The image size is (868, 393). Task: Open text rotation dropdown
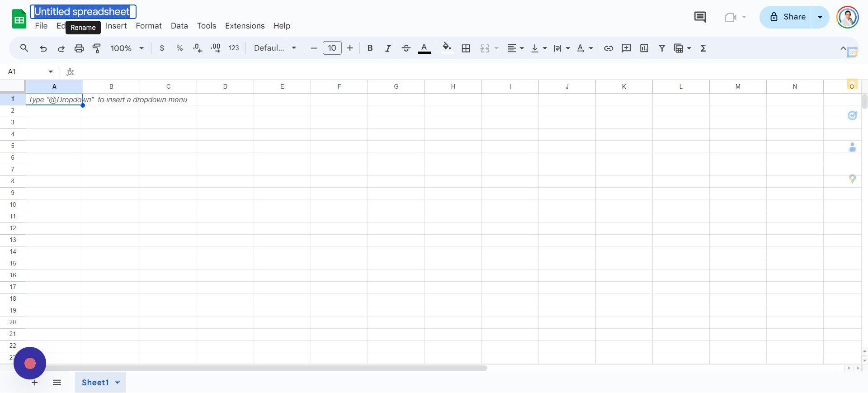585,48
